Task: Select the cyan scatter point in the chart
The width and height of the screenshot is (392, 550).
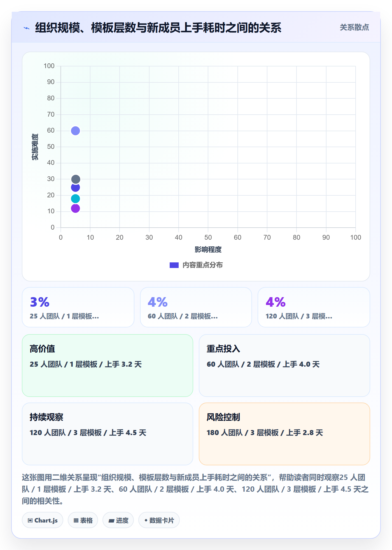Action: [x=75, y=199]
